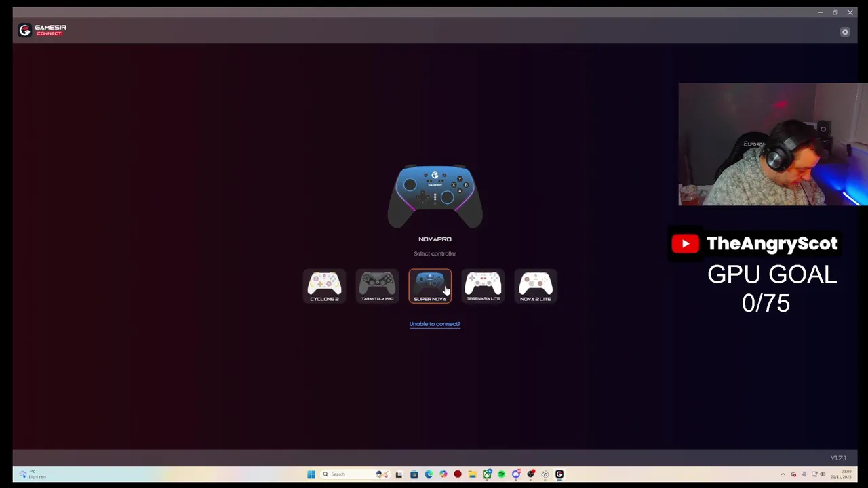868x488 pixels.
Task: Click the V1.7.1 version label
Action: pos(839,457)
